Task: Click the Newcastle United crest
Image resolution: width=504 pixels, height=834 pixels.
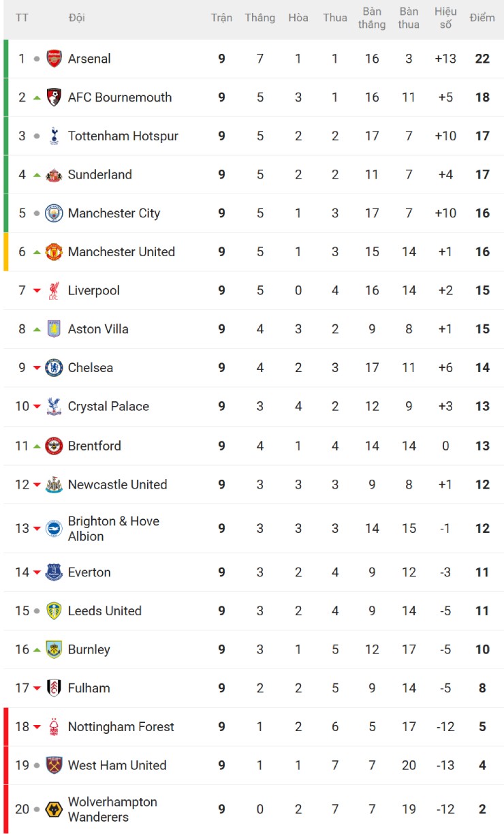Action: tap(54, 485)
